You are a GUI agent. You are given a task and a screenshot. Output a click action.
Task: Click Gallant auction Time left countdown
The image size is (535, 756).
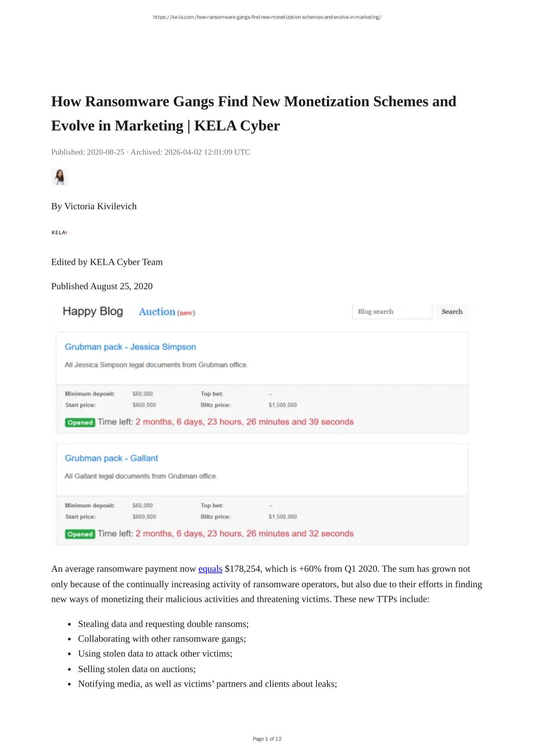[x=244, y=533]
